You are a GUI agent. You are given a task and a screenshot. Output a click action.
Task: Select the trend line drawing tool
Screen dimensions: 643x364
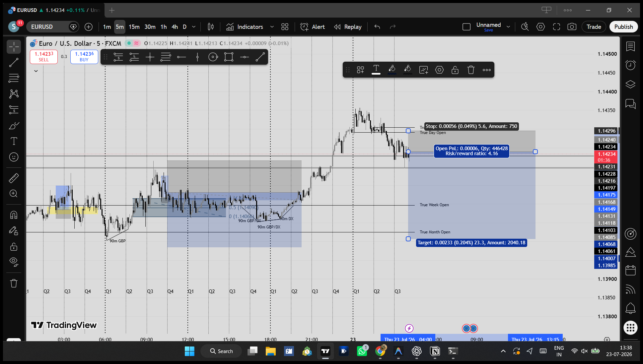pos(14,63)
